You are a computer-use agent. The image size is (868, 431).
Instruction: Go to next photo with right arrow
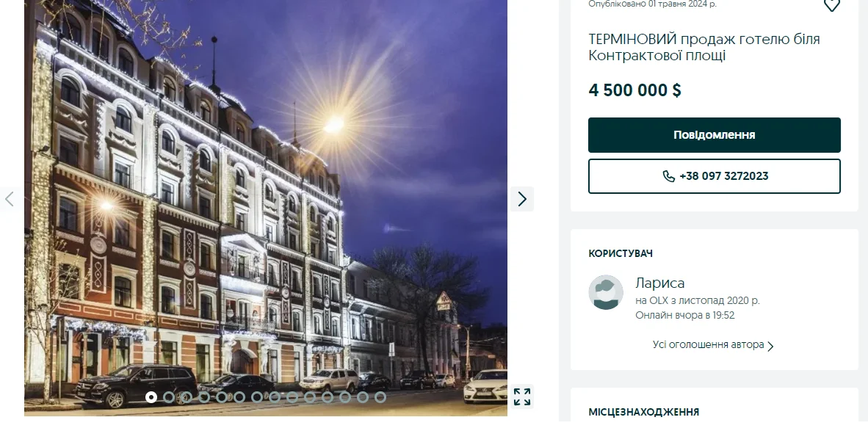(522, 199)
